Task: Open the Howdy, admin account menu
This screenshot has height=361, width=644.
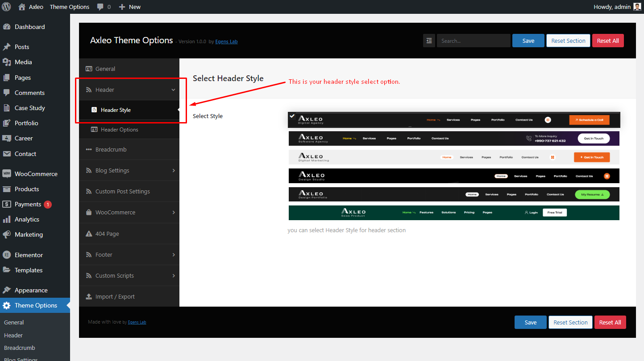Action: pyautogui.click(x=617, y=7)
